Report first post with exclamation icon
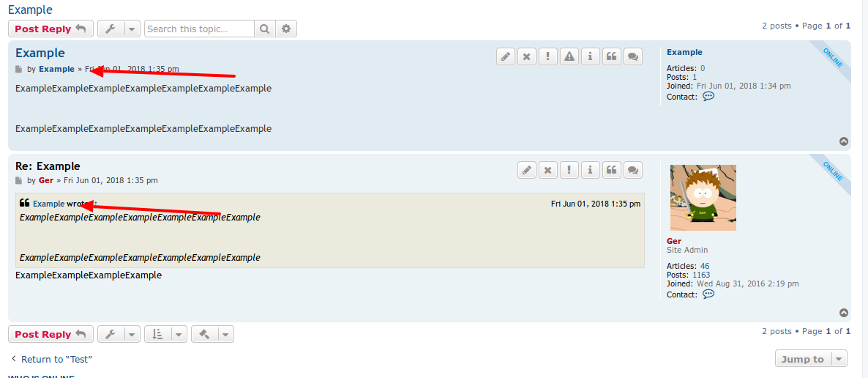The width and height of the screenshot is (868, 378). [x=548, y=56]
